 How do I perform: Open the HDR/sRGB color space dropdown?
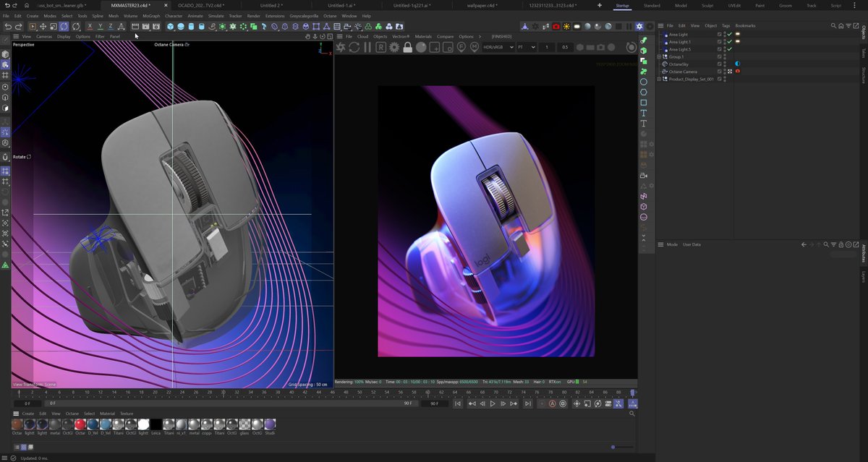click(x=498, y=47)
